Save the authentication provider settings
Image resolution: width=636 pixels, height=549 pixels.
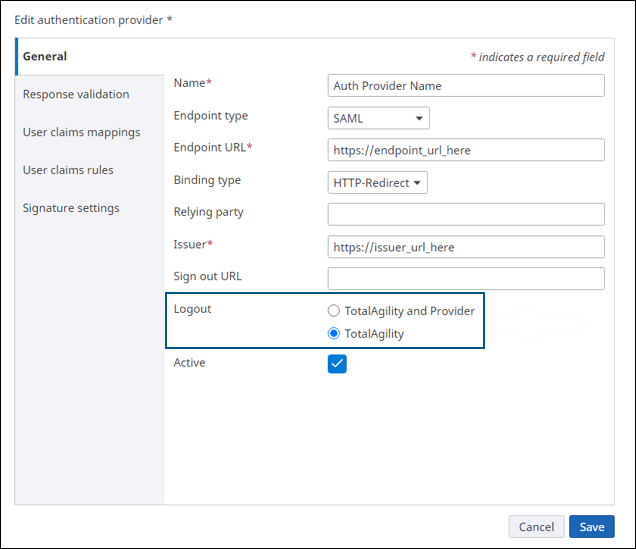[x=591, y=527]
